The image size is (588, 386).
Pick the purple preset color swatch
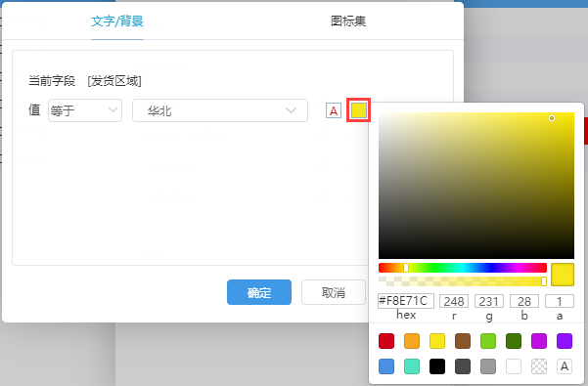(565, 341)
